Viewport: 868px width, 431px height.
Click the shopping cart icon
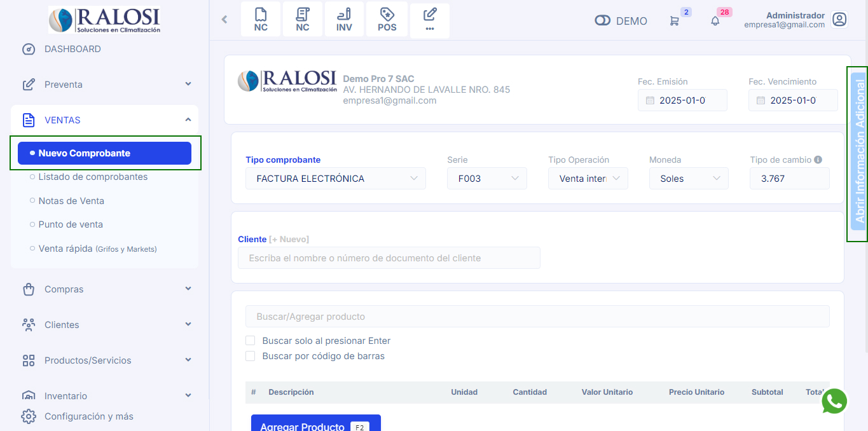674,21
